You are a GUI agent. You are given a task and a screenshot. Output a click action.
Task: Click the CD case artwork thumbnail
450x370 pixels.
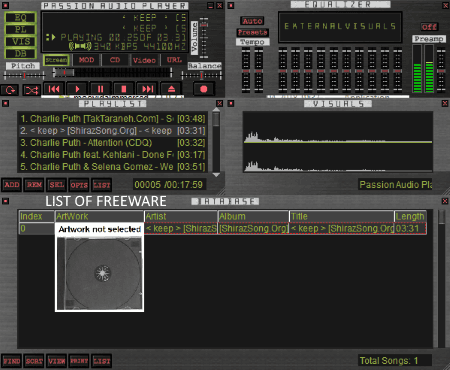(100, 274)
